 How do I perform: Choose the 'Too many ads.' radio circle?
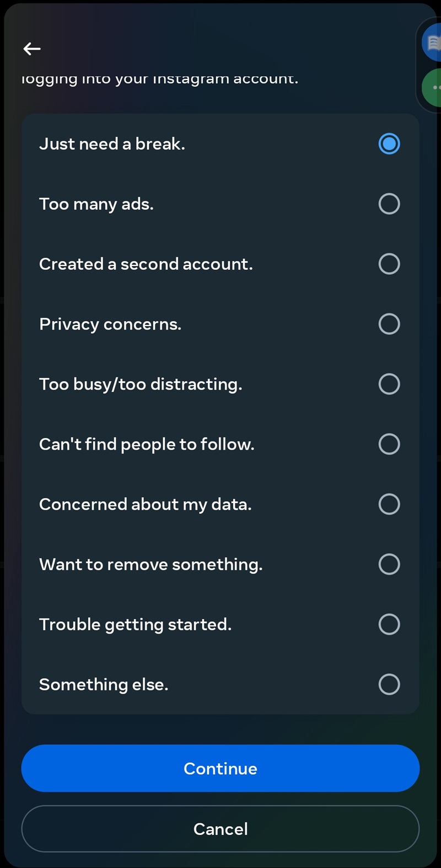[x=389, y=204]
